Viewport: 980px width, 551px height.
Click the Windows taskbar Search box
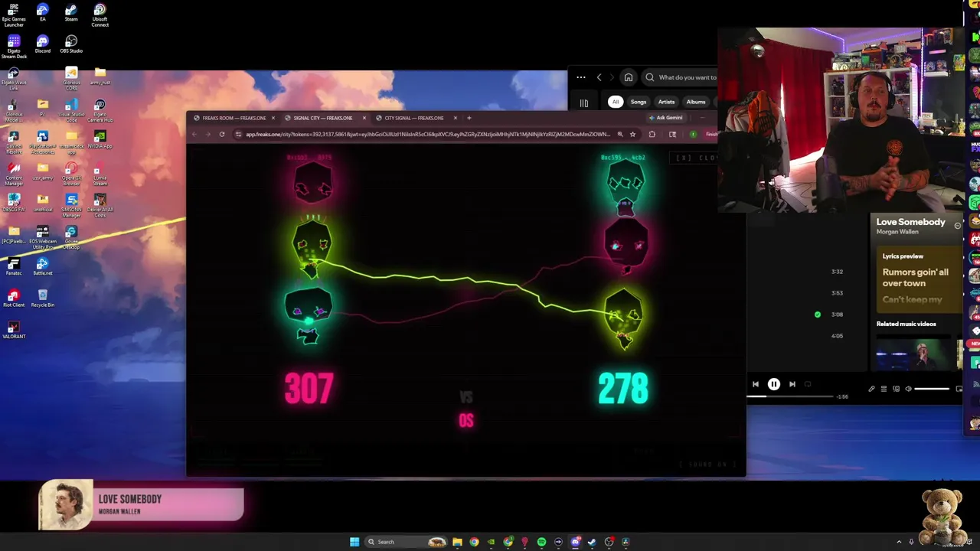click(406, 542)
